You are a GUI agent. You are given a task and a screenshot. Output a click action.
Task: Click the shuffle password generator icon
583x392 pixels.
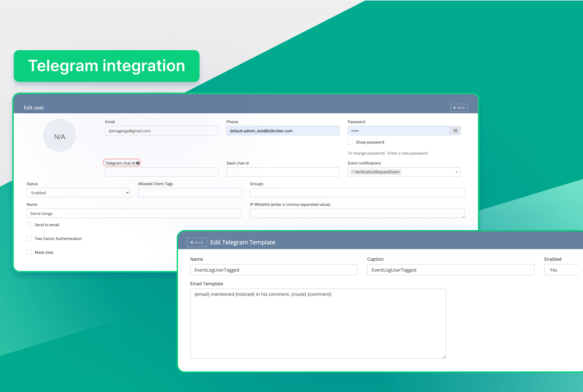point(455,131)
